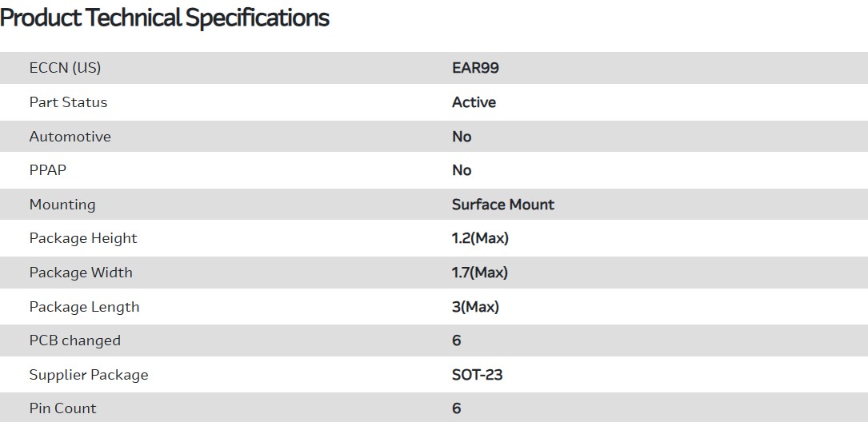
Task: Select the 3(Max) length value
Action: click(x=475, y=307)
